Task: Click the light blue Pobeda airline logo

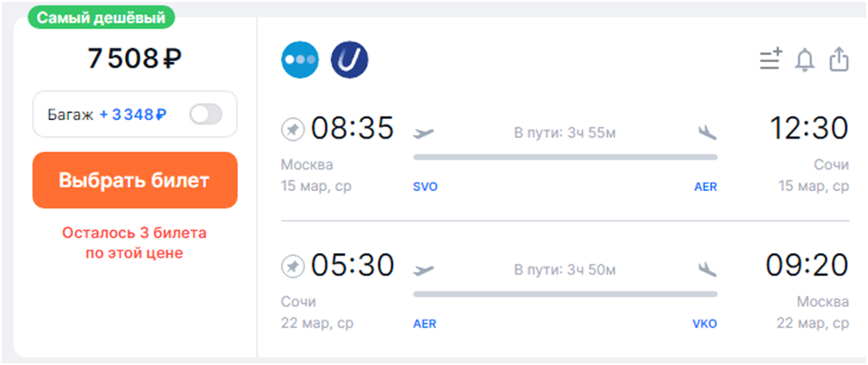Action: 300,60
